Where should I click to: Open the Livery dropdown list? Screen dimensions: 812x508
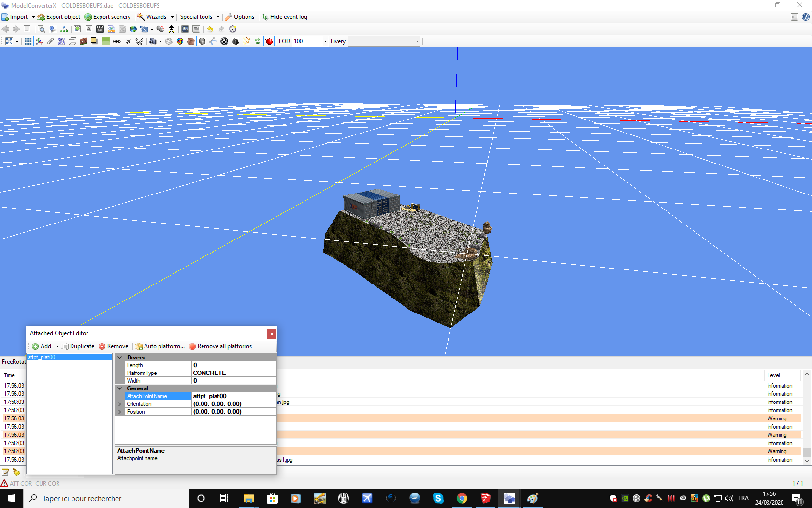[417, 41]
